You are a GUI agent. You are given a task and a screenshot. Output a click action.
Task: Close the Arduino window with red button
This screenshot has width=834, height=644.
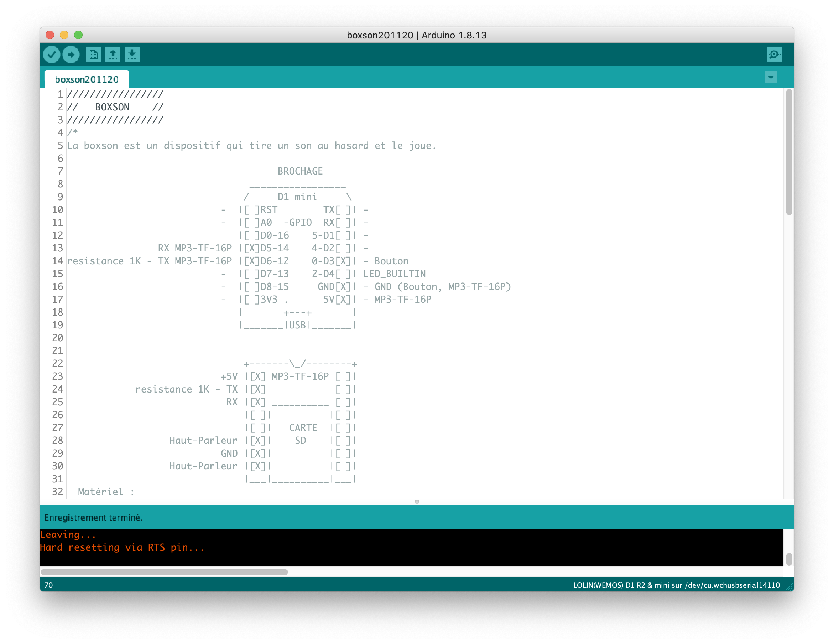(x=49, y=35)
